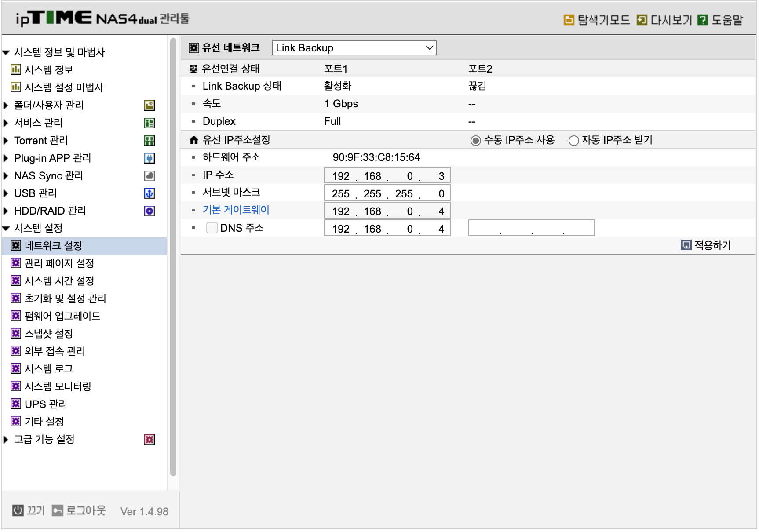The height and width of the screenshot is (532, 759).
Task: Click the NAS Sync 관리 icon
Action: 150,176
